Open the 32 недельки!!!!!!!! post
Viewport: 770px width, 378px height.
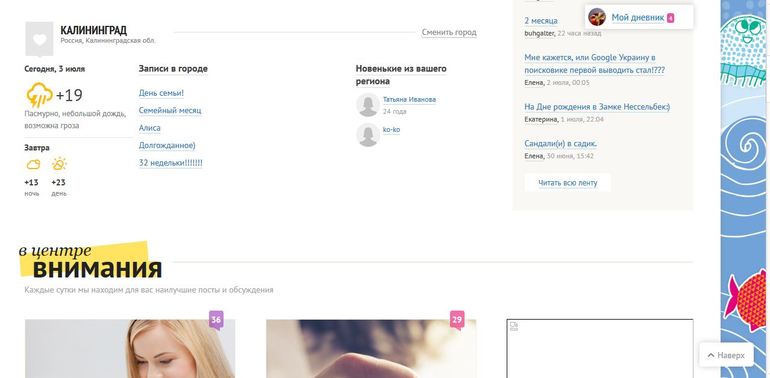point(171,162)
